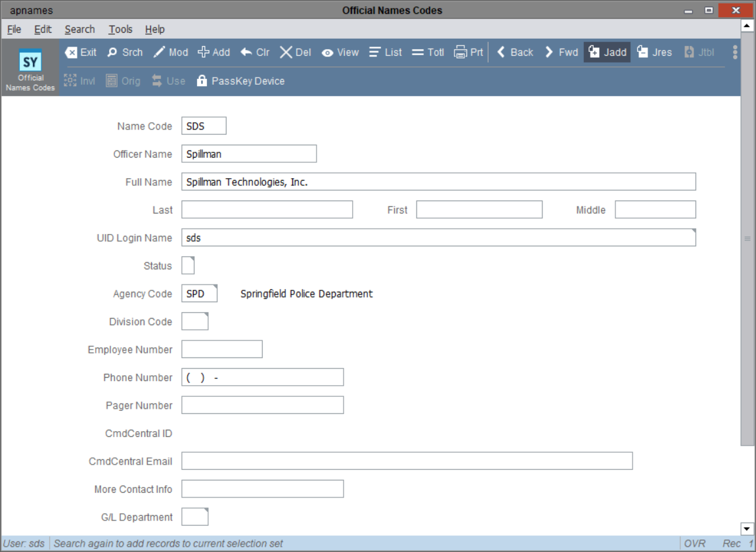Click the Employee Number field

point(222,350)
